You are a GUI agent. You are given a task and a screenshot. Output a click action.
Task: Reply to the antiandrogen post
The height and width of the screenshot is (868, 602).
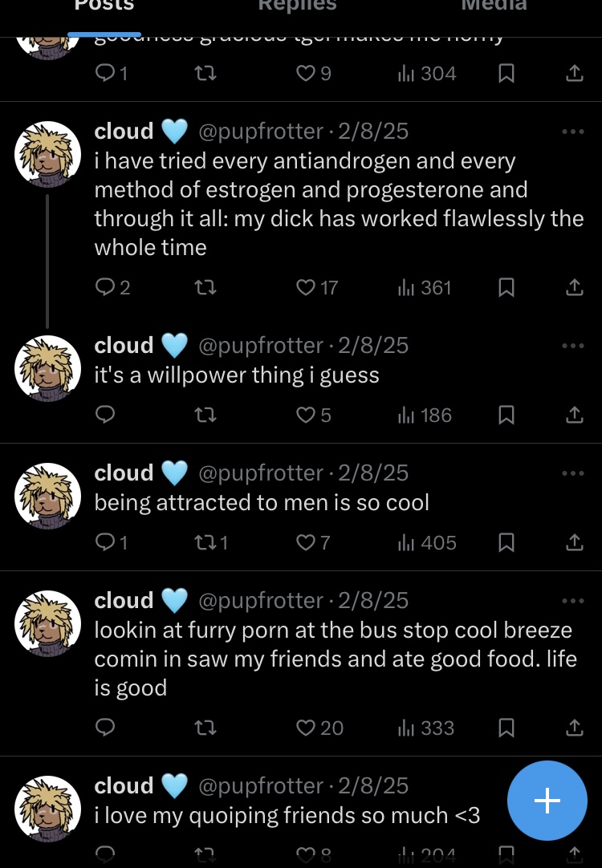[105, 287]
